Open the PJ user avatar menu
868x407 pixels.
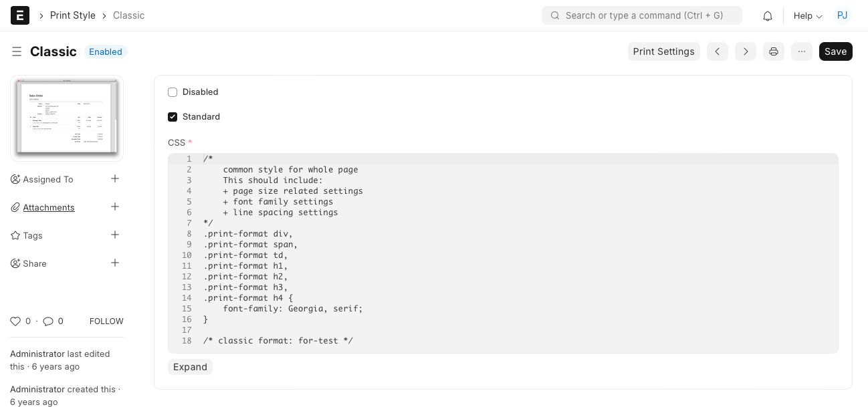(x=843, y=15)
